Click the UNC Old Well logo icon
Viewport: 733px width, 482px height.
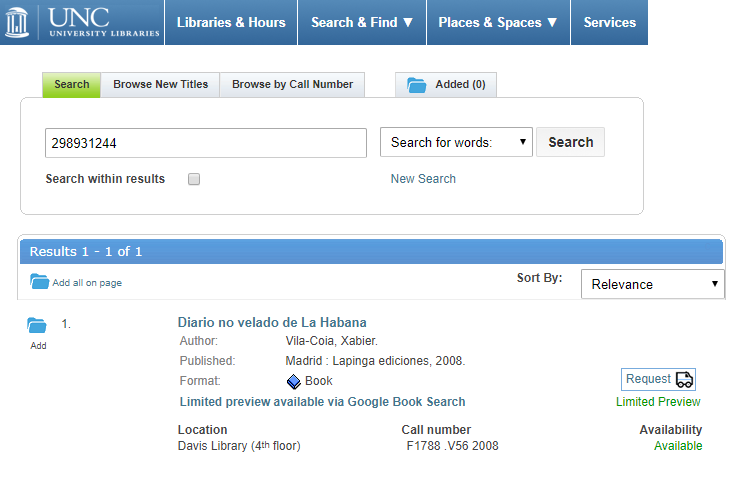tap(17, 22)
